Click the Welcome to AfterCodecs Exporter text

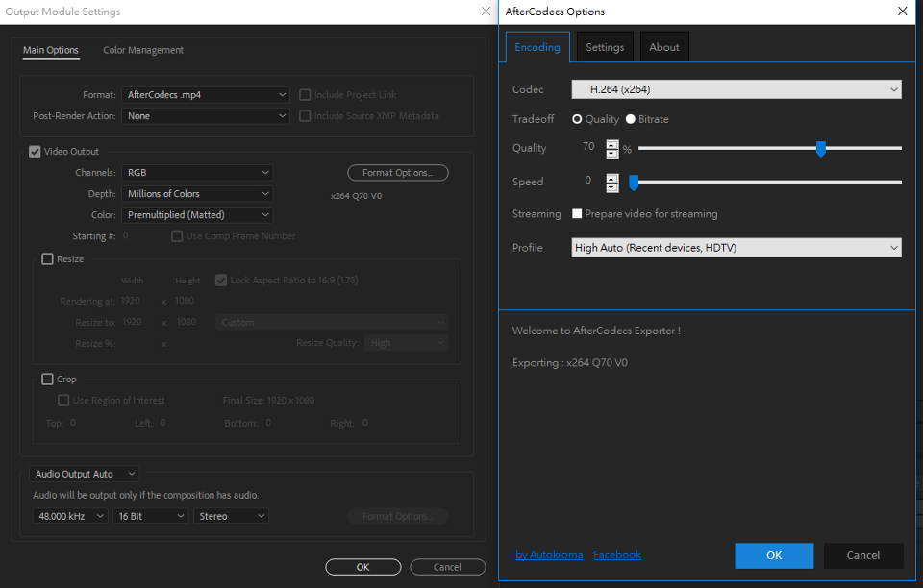[x=596, y=331]
